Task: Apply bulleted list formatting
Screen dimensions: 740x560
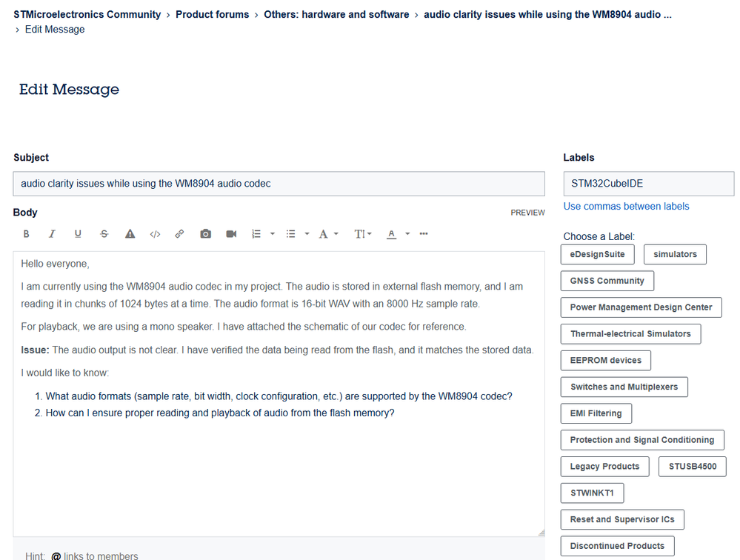Action: coord(290,234)
